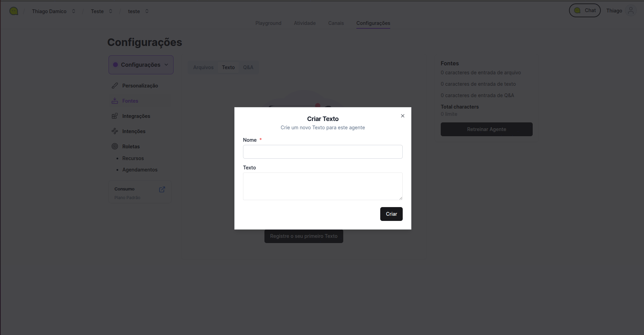Click the Intenções workflow icon
The width and height of the screenshot is (644, 335).
pos(115,131)
